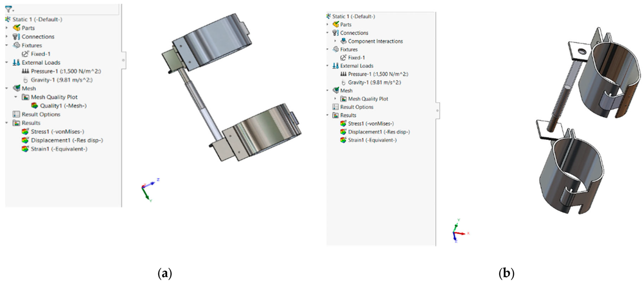Expand the Component Interactions node in the right tree
644x283 pixels.
tap(335, 41)
